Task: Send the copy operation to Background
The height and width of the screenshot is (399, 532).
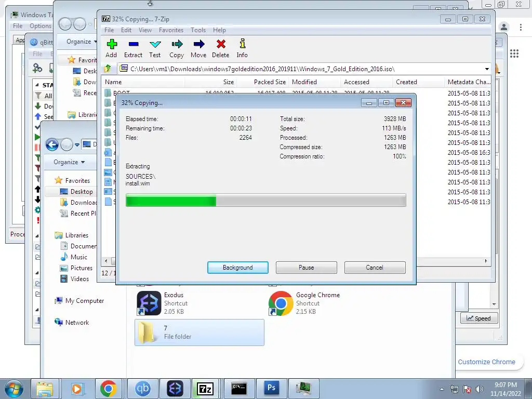Action: click(238, 268)
